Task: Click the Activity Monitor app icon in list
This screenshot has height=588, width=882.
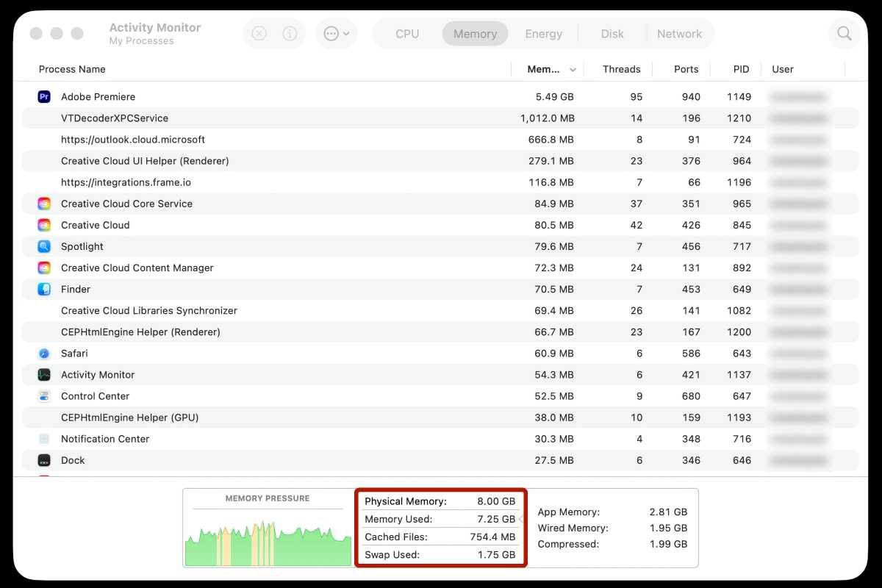Action: (x=43, y=375)
